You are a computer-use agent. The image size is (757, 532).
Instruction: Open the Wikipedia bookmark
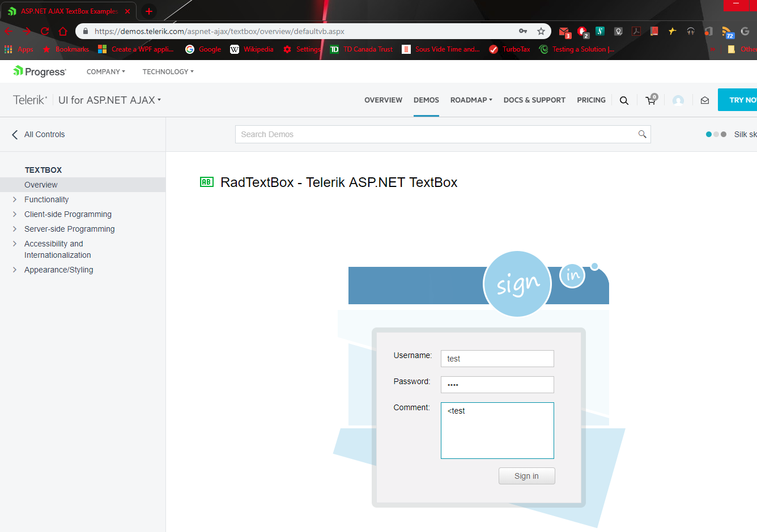point(252,49)
